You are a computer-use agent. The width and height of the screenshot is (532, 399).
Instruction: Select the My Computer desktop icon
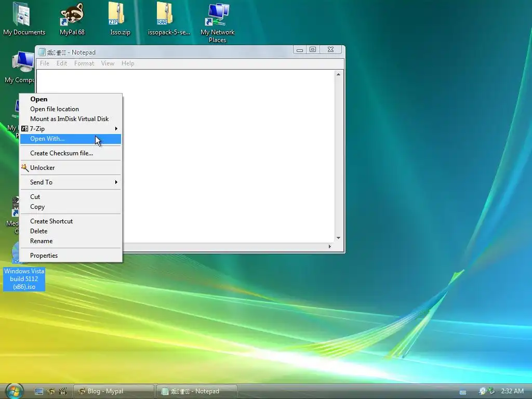20,67
